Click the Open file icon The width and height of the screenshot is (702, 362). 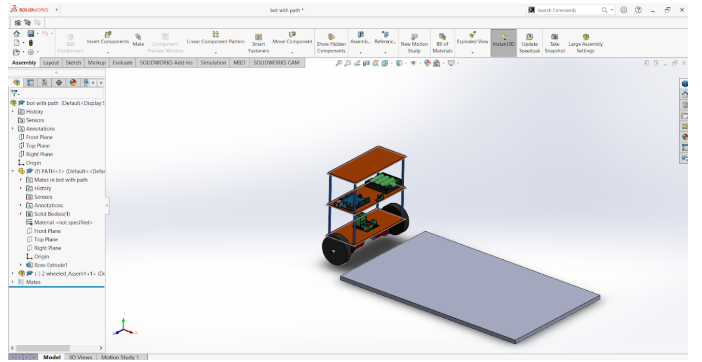[x=17, y=52]
